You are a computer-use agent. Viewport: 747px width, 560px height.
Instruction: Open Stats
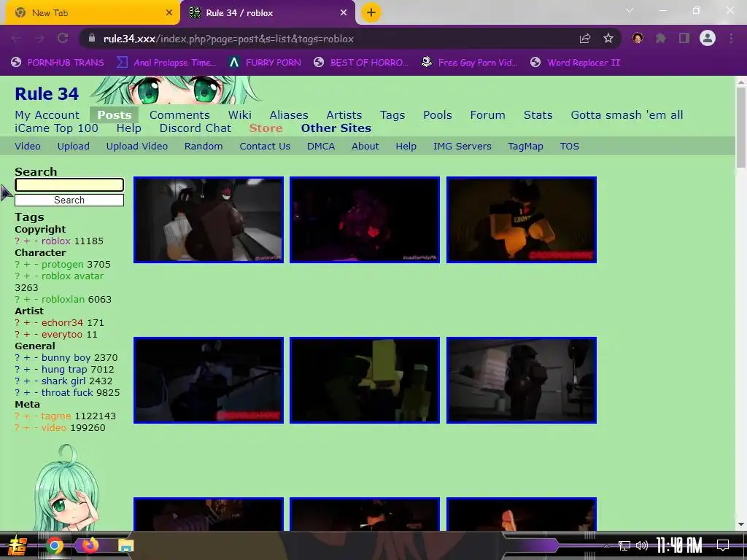coord(538,115)
